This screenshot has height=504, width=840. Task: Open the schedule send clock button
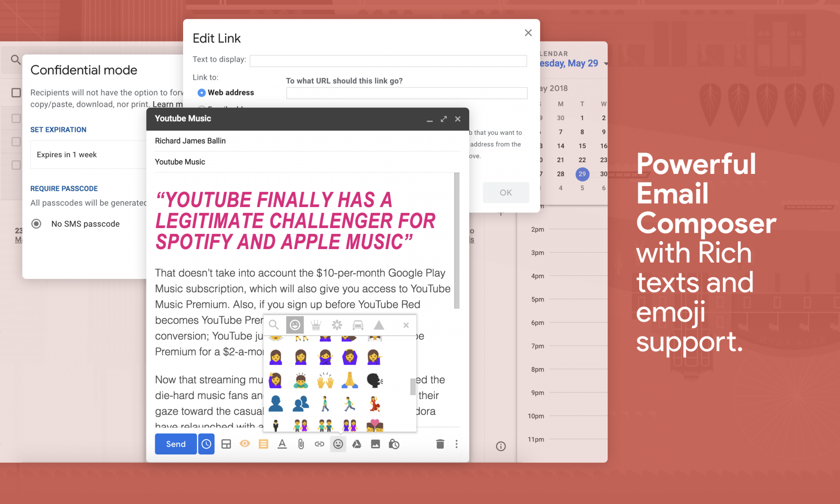pos(206,444)
